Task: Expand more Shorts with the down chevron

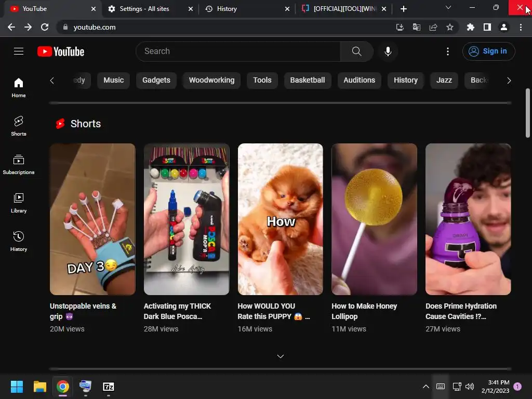Action: coord(280,356)
